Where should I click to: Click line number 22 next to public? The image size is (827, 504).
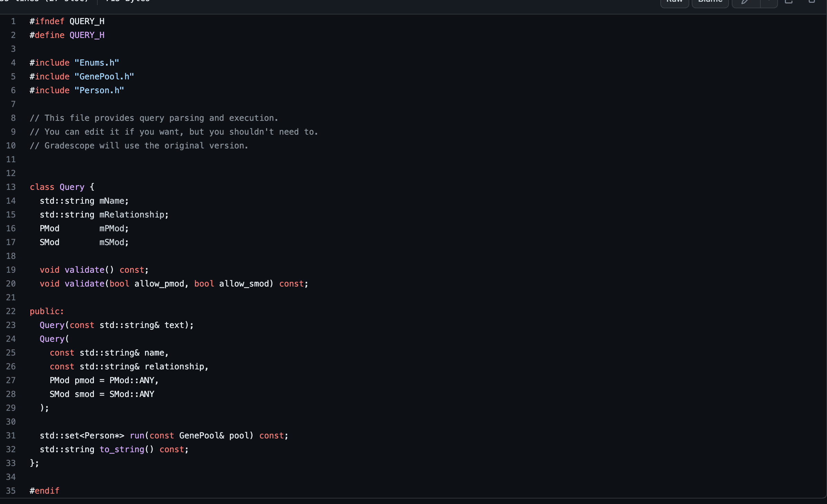click(x=11, y=311)
